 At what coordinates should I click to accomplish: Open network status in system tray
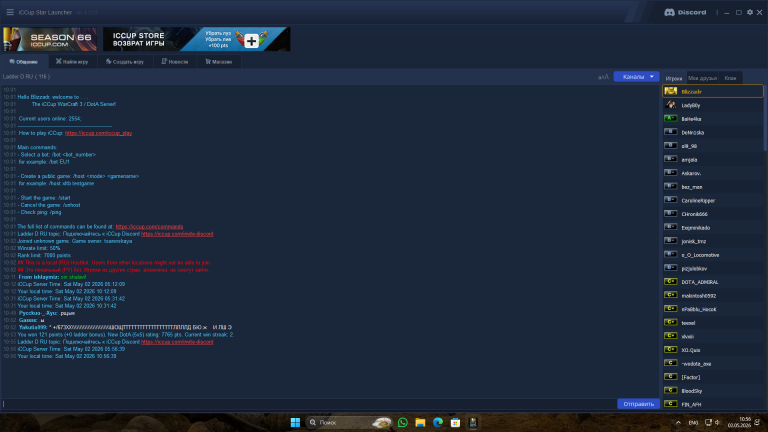[x=708, y=422]
